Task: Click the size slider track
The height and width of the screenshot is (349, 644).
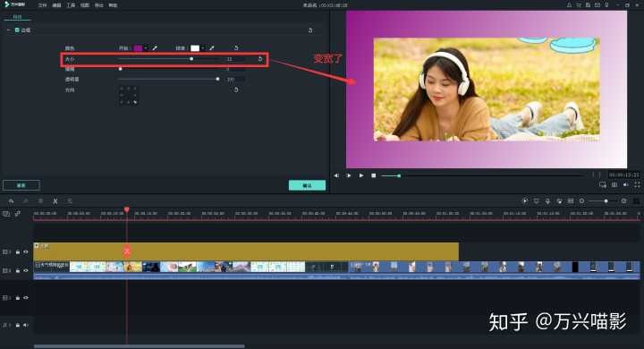Action: (169, 59)
